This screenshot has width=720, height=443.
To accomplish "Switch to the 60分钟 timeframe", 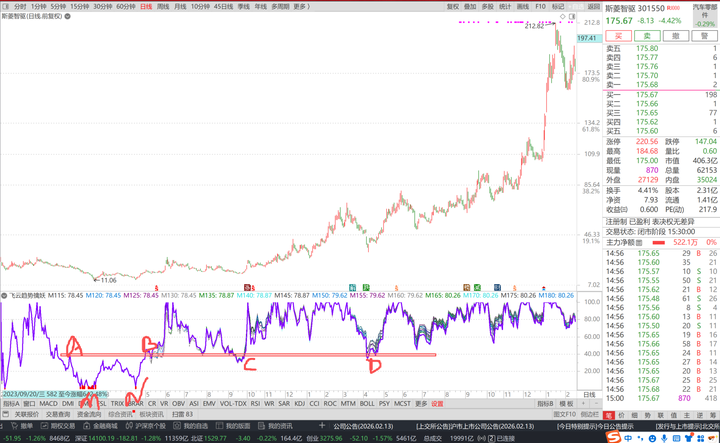I will coord(125,6).
